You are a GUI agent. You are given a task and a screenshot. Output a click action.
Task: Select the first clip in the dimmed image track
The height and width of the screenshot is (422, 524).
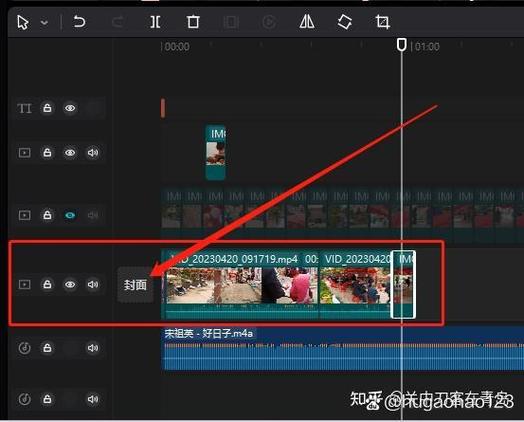[x=171, y=216]
